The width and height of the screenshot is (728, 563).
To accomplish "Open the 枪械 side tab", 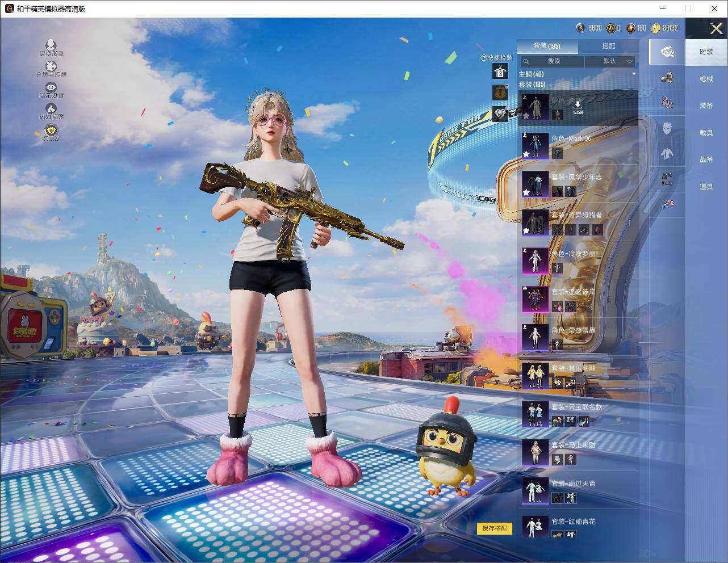I will click(x=706, y=79).
